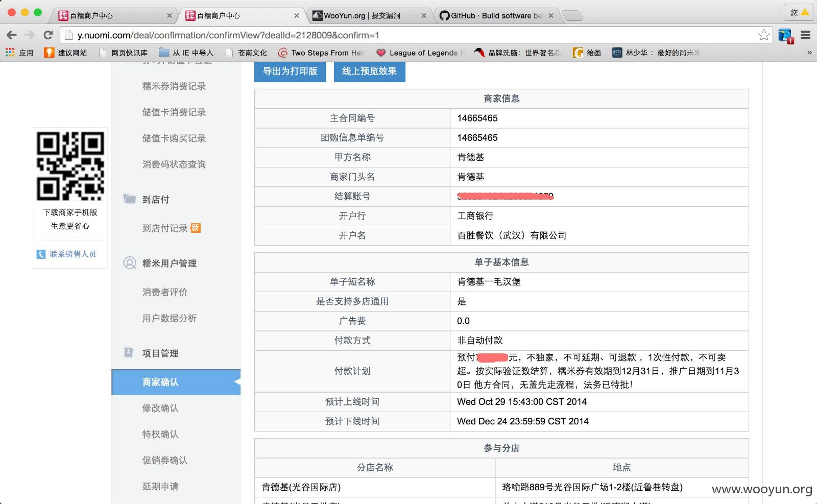Image resolution: width=817 pixels, height=504 pixels.
Task: Switch to the WooYun.org tab
Action: 368,16
